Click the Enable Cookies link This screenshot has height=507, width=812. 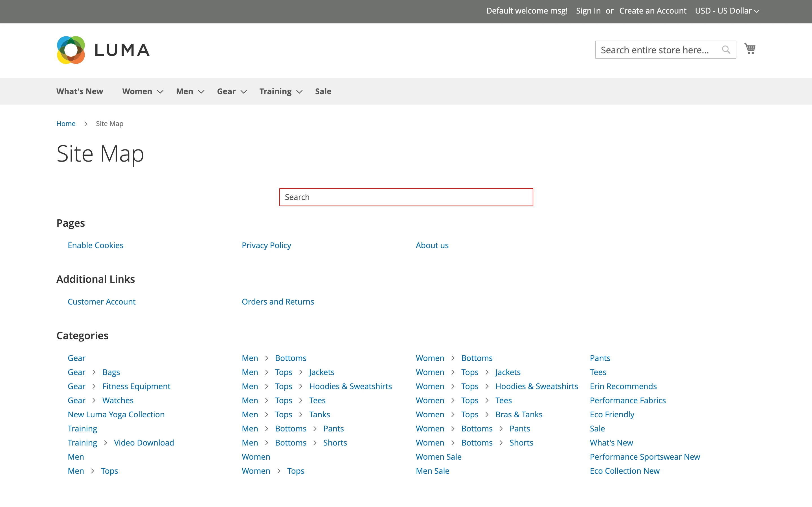coord(95,245)
